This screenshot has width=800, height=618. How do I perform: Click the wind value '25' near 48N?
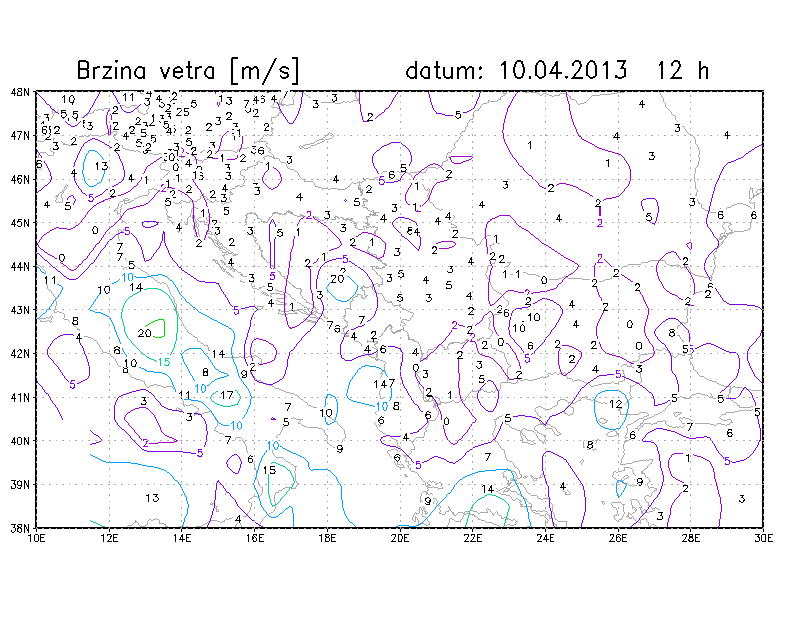pyautogui.click(x=182, y=112)
